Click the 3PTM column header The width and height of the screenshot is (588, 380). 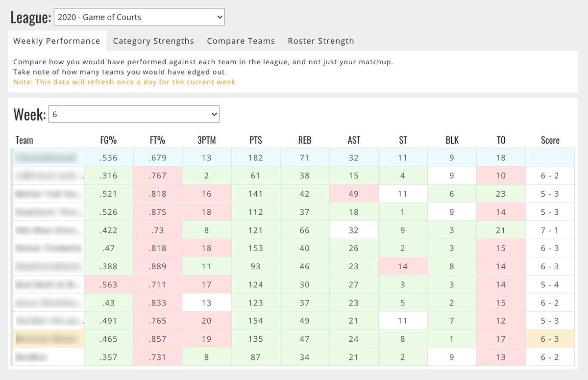(206, 140)
